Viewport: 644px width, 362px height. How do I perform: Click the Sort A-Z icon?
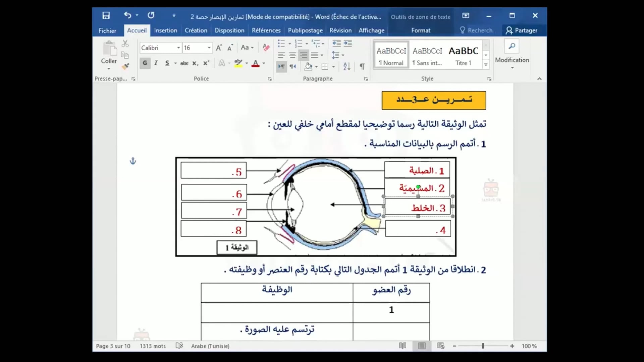pos(347,66)
